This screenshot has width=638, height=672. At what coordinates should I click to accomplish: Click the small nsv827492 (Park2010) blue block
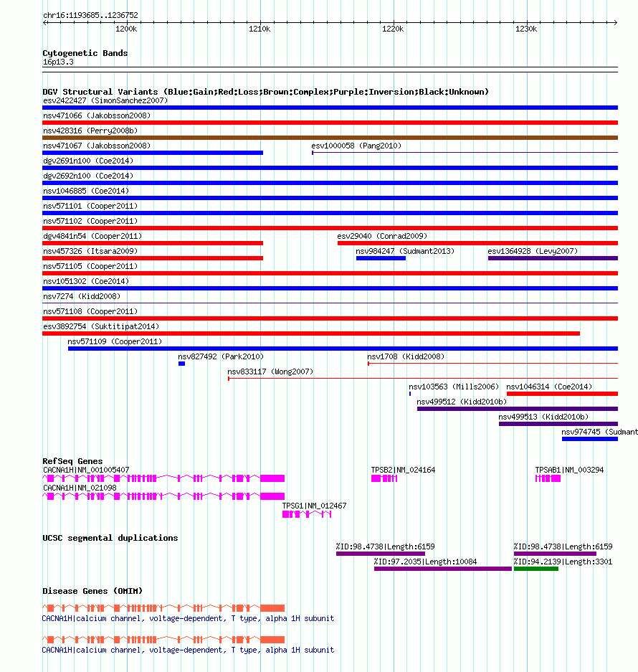(x=181, y=364)
